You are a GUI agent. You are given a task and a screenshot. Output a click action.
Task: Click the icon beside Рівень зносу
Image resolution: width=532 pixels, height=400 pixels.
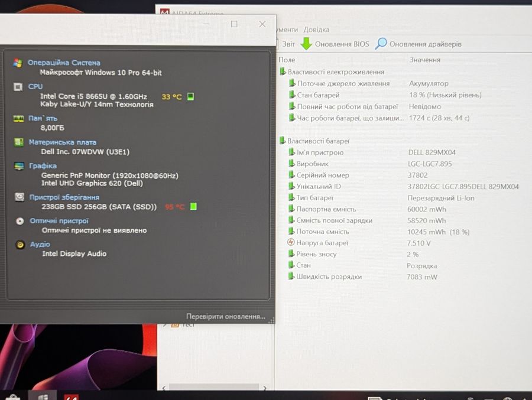pyautogui.click(x=291, y=253)
